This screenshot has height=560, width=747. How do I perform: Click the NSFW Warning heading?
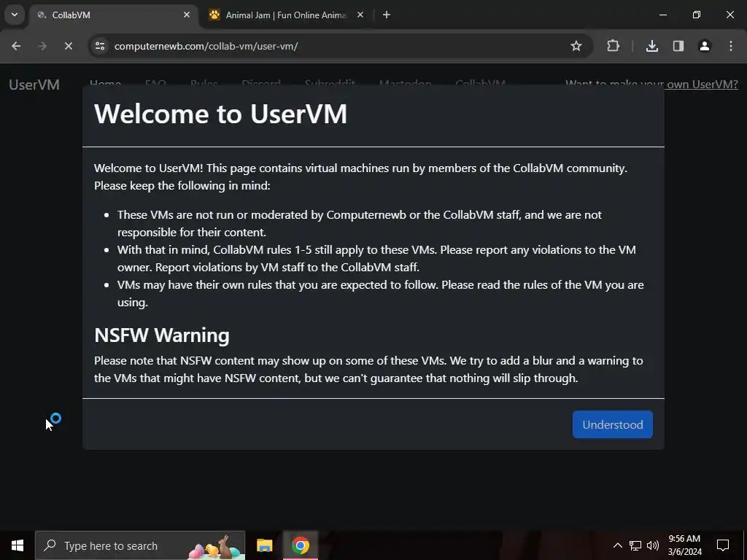click(161, 335)
